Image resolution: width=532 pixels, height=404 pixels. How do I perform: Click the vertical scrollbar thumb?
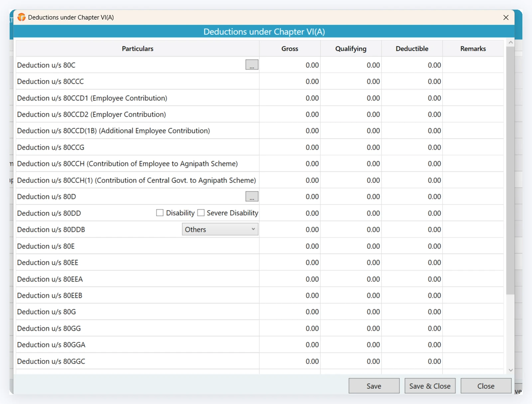coord(510,170)
